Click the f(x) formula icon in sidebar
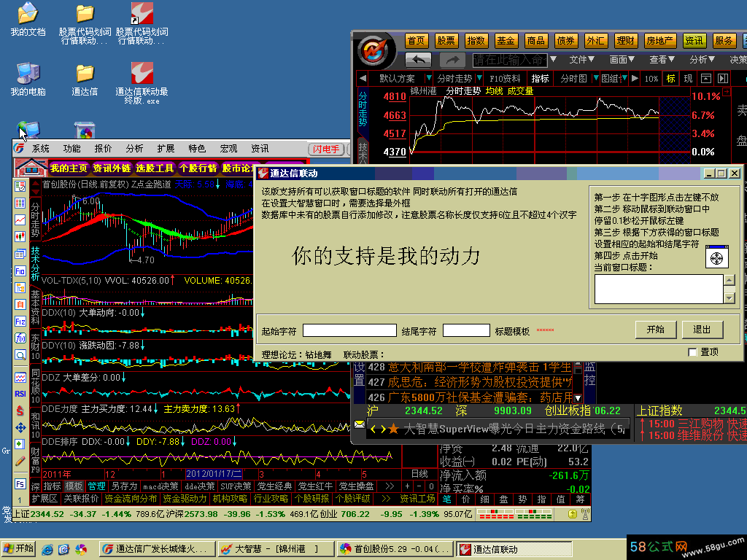Image resolution: width=747 pixels, height=560 pixels. [x=20, y=338]
